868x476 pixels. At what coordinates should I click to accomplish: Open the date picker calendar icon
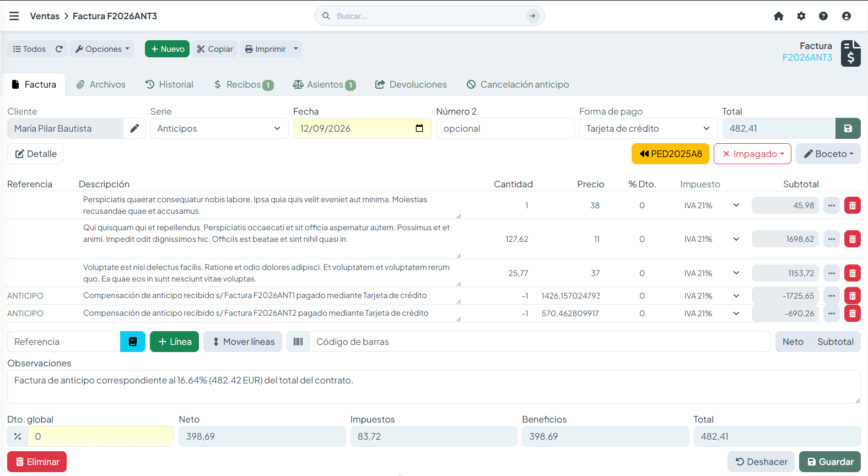click(x=419, y=128)
